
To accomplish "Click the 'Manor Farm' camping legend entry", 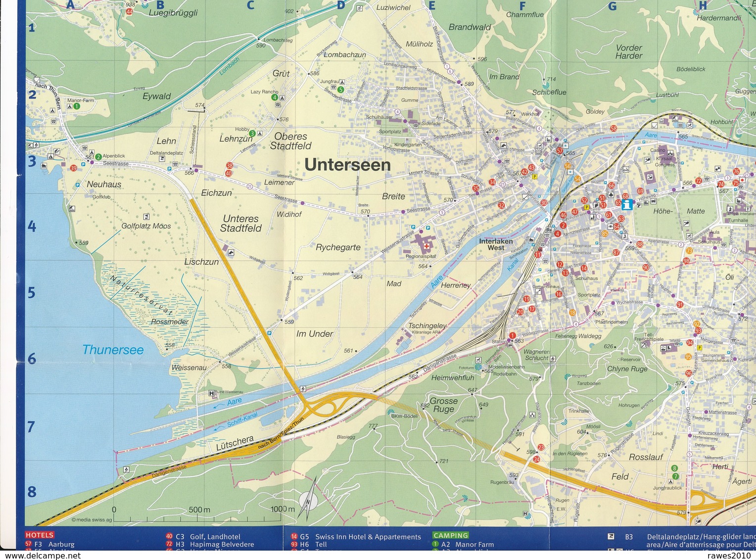I will tap(474, 544).
